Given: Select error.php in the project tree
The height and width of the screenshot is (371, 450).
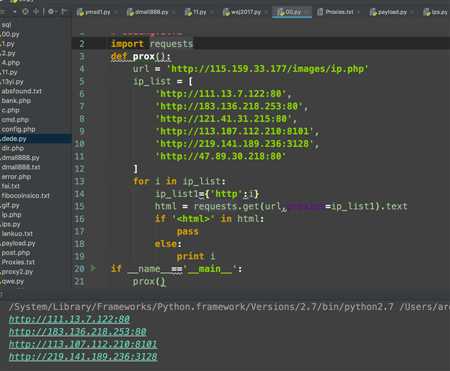Looking at the screenshot, I should click(x=16, y=177).
